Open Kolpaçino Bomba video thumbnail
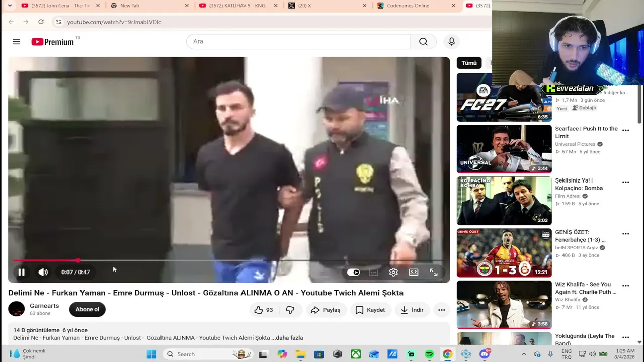 point(504,201)
